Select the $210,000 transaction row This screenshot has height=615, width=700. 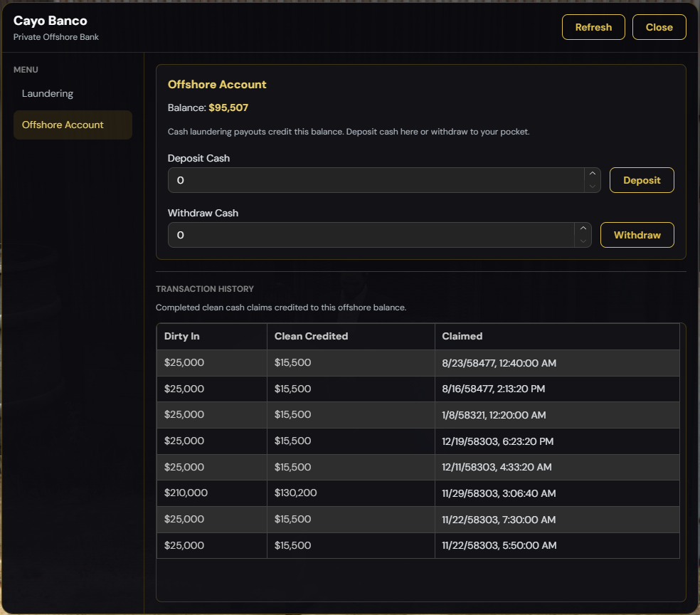click(x=418, y=493)
